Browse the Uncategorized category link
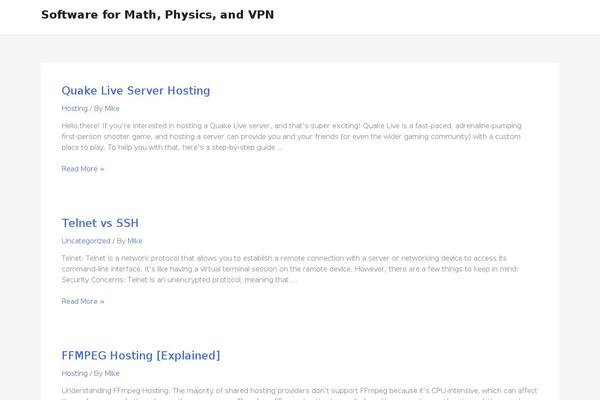This screenshot has width=600, height=400. click(x=86, y=241)
